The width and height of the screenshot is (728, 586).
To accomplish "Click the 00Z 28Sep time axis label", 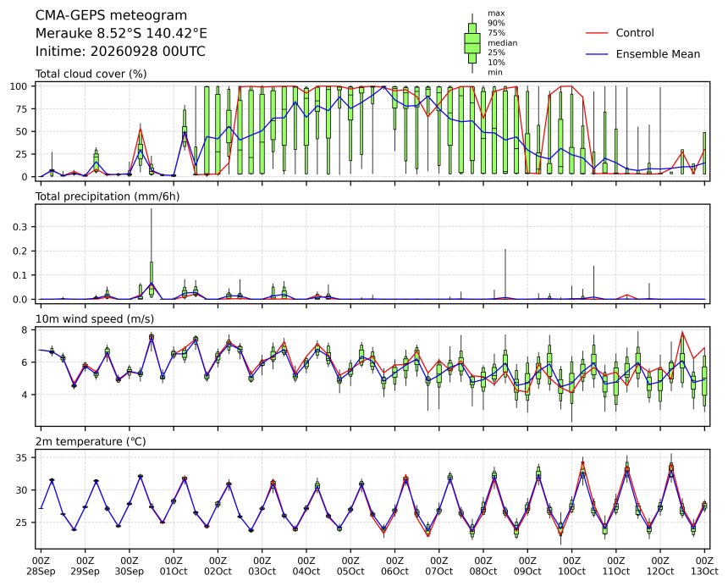I will 41,566.
